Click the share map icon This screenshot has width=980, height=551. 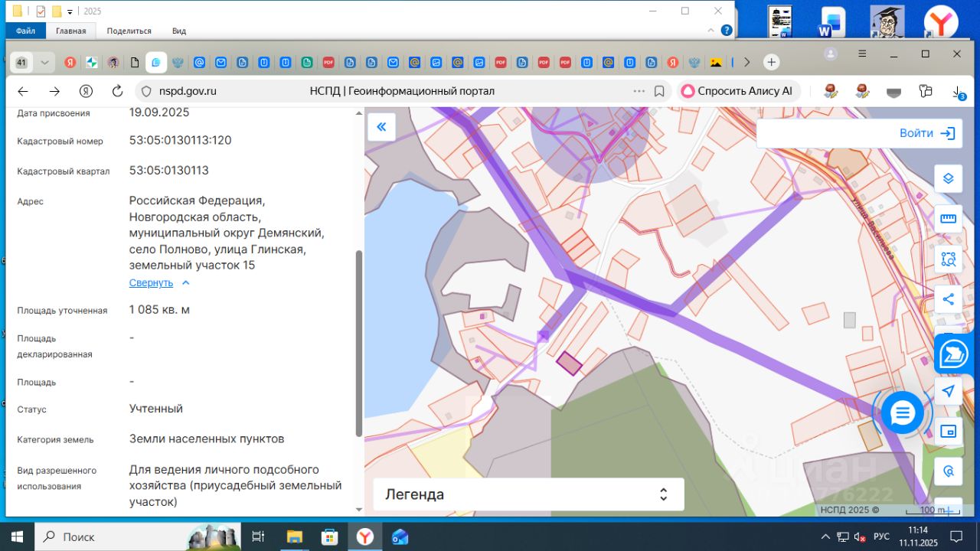pyautogui.click(x=948, y=299)
